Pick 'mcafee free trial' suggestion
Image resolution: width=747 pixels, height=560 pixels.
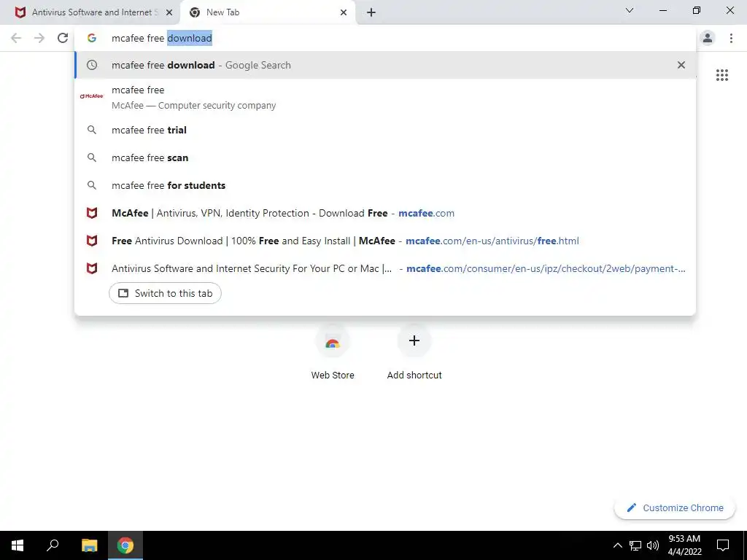click(385, 130)
